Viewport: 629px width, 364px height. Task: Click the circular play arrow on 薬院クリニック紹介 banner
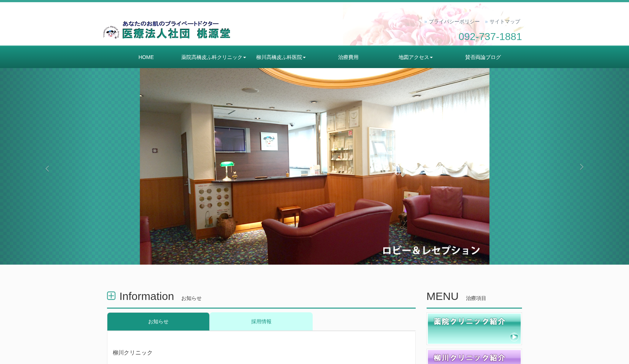point(514,337)
